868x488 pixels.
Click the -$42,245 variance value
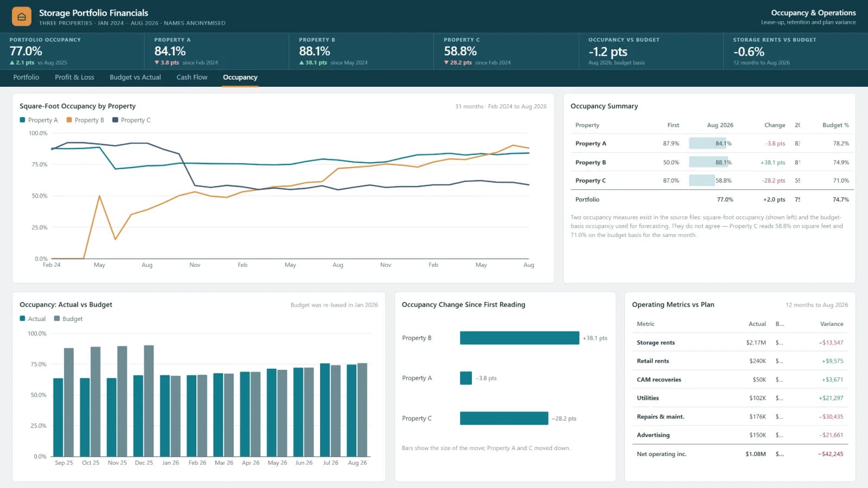(831, 454)
